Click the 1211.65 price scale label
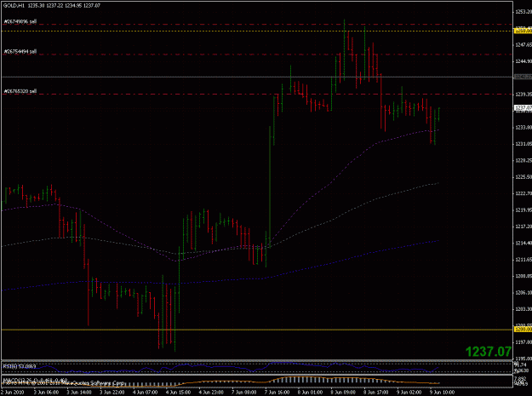The image size is (532, 396). tap(523, 260)
